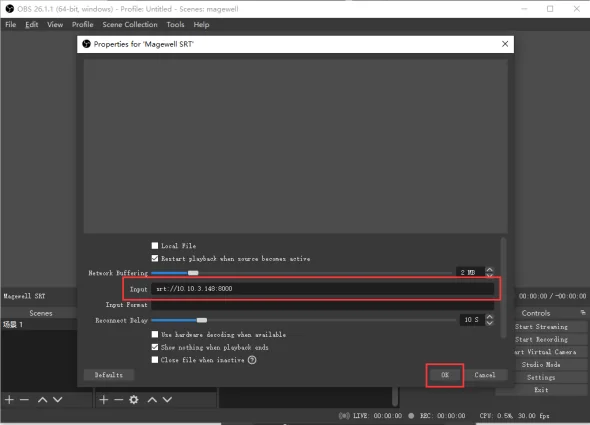This screenshot has height=425, width=590.
Task: Add a new scene with plus icon
Action: (9, 399)
